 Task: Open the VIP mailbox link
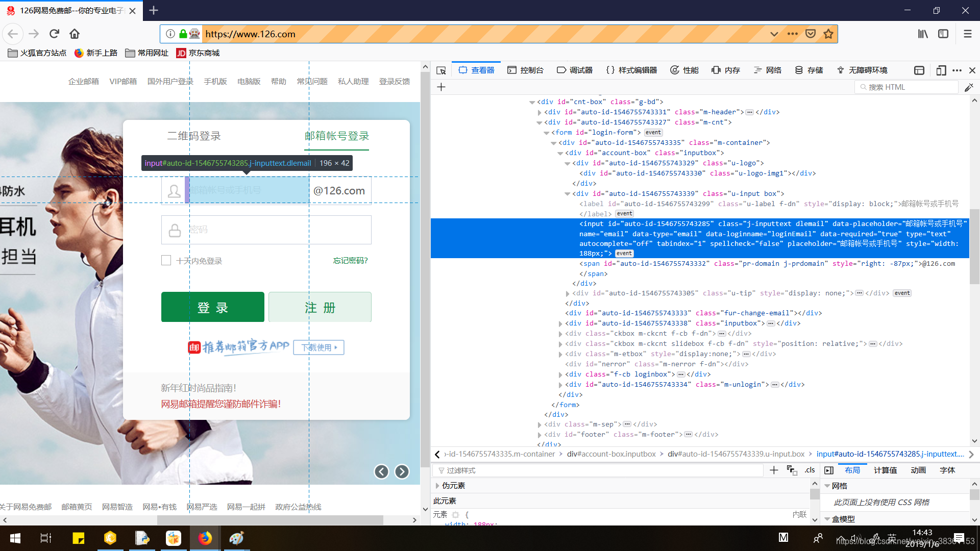pos(123,82)
